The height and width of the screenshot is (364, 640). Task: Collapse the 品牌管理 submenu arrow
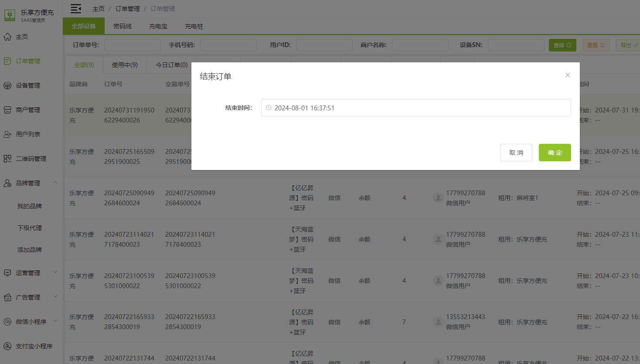pos(55,183)
